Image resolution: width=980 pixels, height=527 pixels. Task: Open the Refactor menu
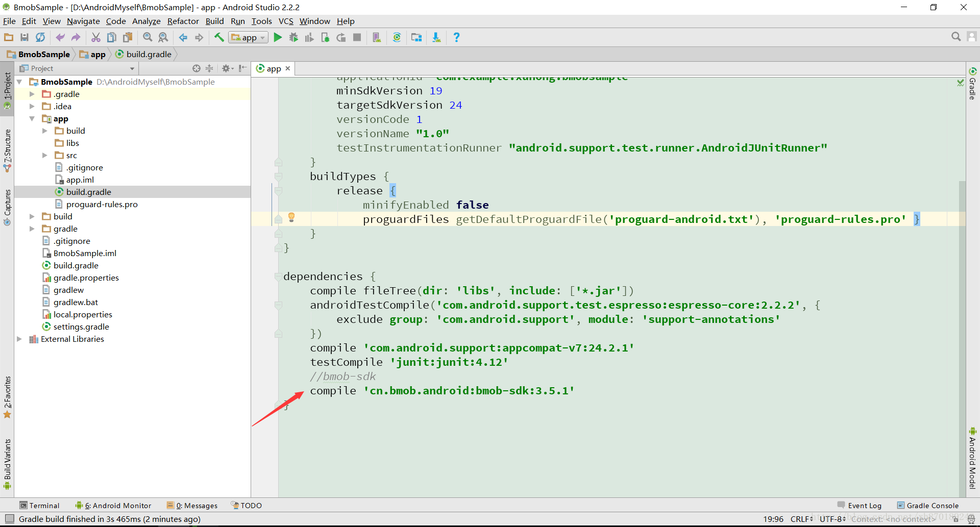[x=183, y=21]
